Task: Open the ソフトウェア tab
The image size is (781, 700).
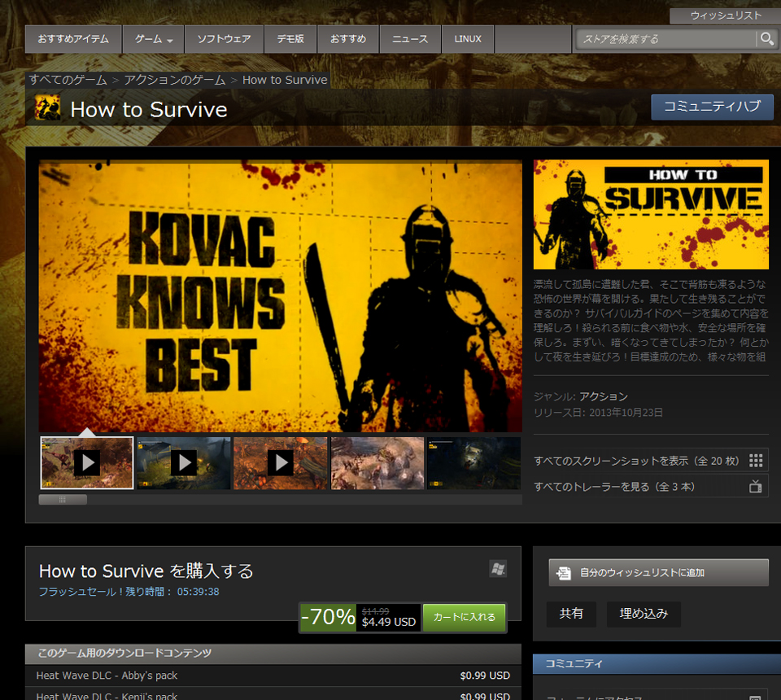Action: point(225,39)
